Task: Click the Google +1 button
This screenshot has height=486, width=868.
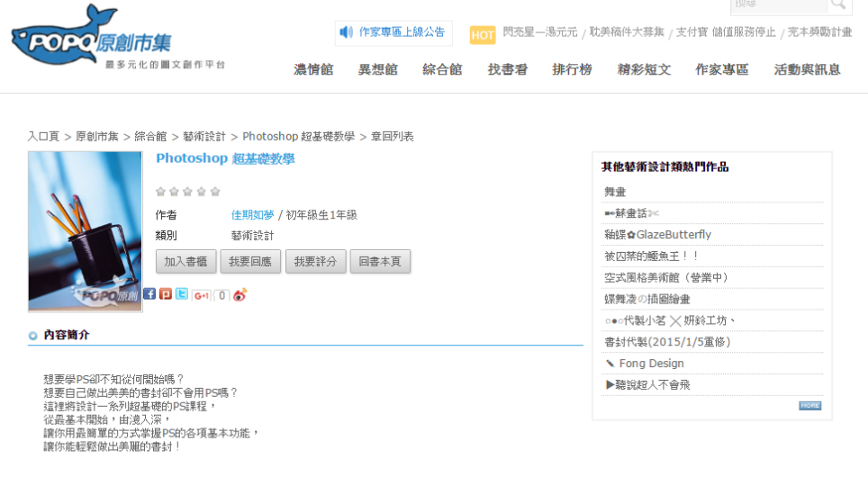Action: (202, 295)
